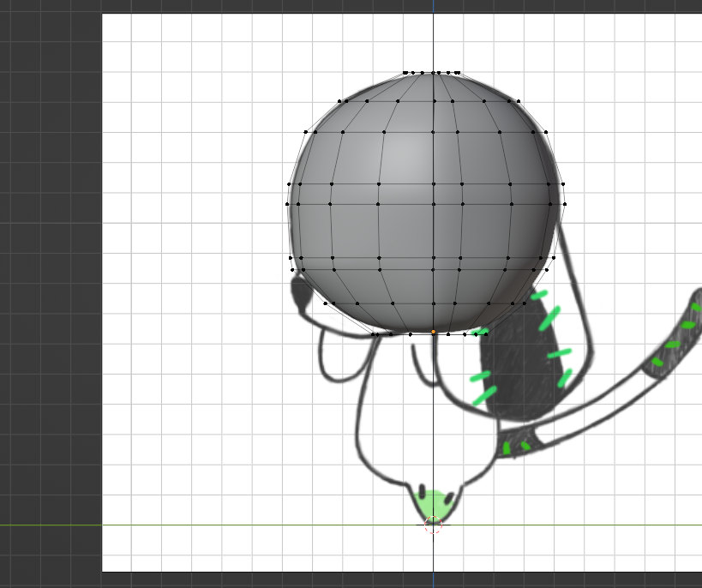Click the light green nose in the drawing
The height and width of the screenshot is (588, 702).
coord(435,503)
